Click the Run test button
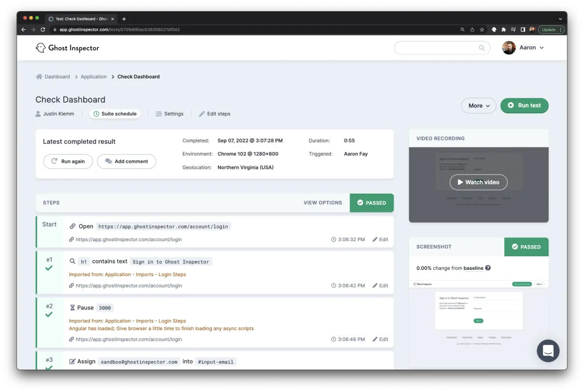Viewport: 584px width, 392px height. pyautogui.click(x=524, y=106)
